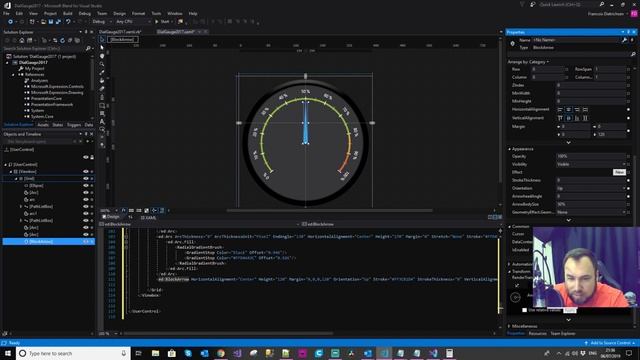Open Google Chrome from the taskbar
The width and height of the screenshot is (640, 360).
221,353
